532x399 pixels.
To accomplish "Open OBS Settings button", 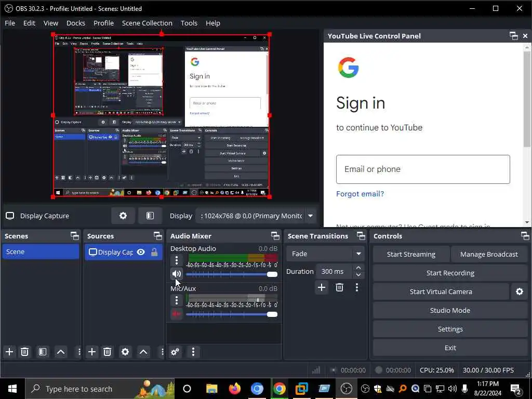I will coord(450,329).
